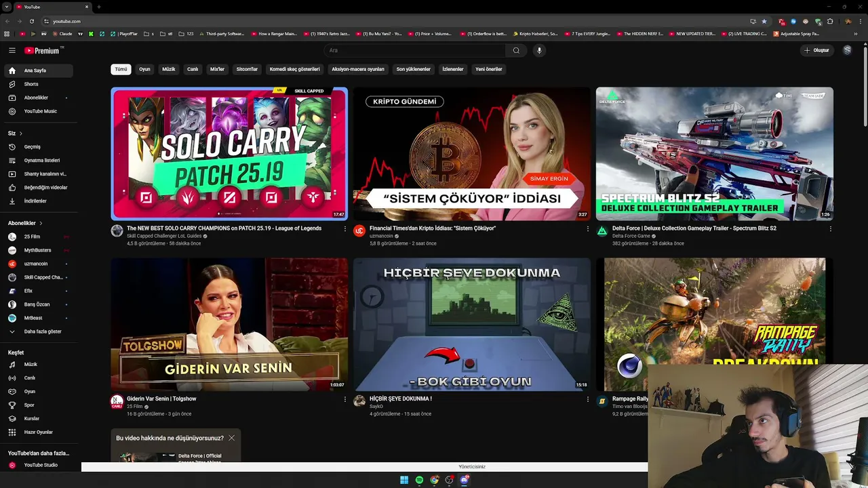Open options menu for Financial Times video

pyautogui.click(x=587, y=229)
